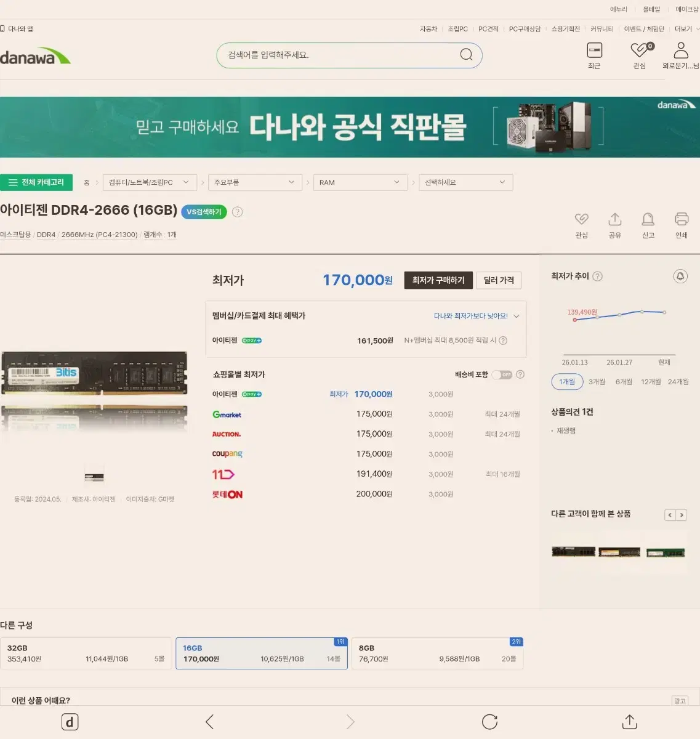Click the 롯데ON shop logo
700x739 pixels.
point(227,494)
